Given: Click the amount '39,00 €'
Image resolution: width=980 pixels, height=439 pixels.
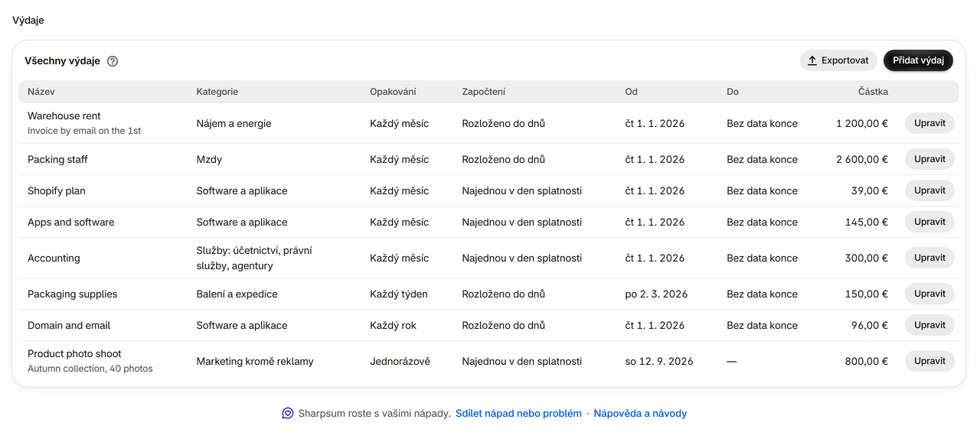Looking at the screenshot, I should [870, 190].
